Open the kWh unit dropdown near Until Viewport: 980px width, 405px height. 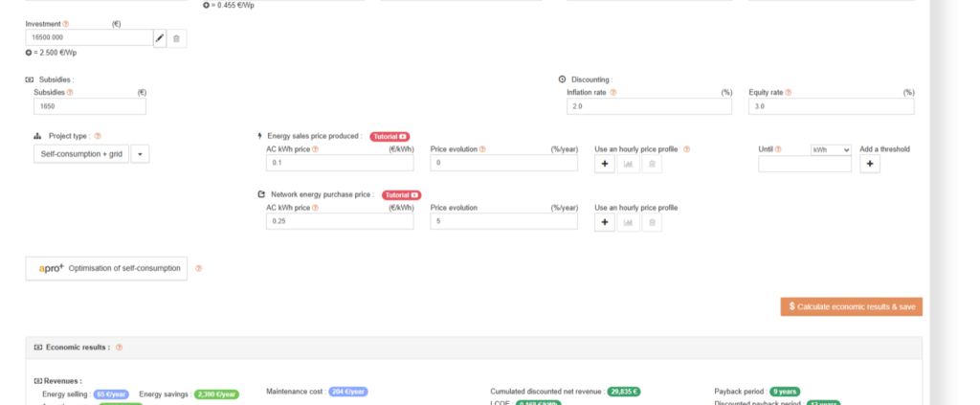tap(831, 150)
